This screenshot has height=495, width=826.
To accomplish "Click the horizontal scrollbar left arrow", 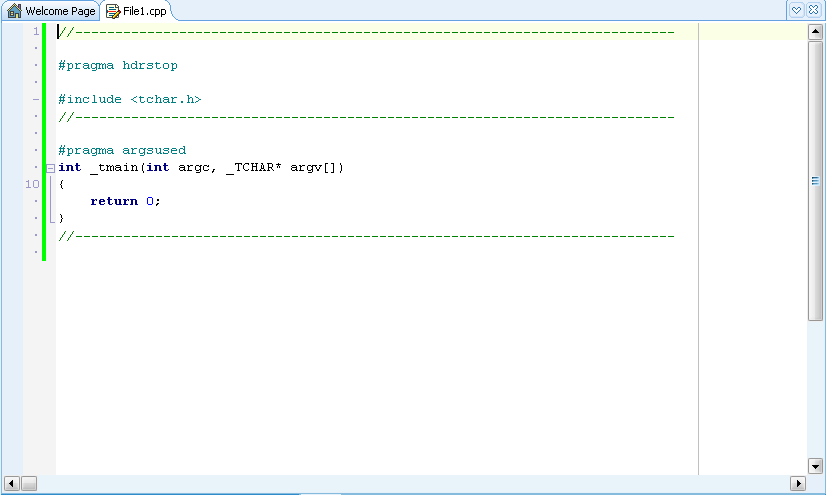I will click(x=12, y=483).
